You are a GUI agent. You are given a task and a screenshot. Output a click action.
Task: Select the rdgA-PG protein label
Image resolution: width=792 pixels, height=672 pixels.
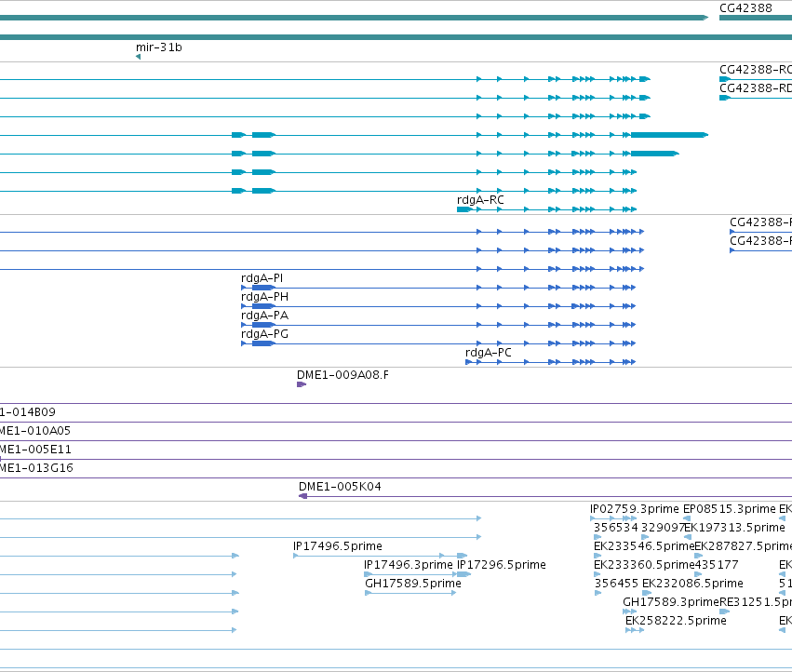(264, 334)
